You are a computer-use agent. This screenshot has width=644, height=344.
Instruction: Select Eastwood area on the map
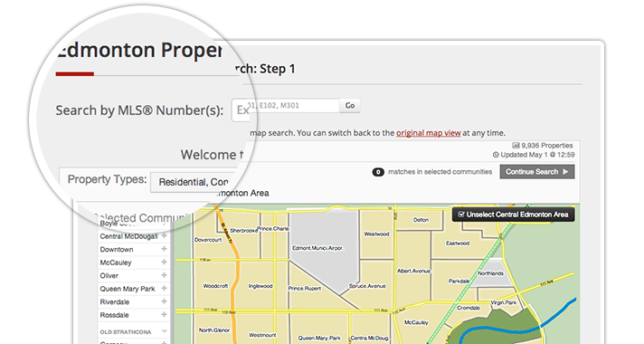tap(458, 244)
